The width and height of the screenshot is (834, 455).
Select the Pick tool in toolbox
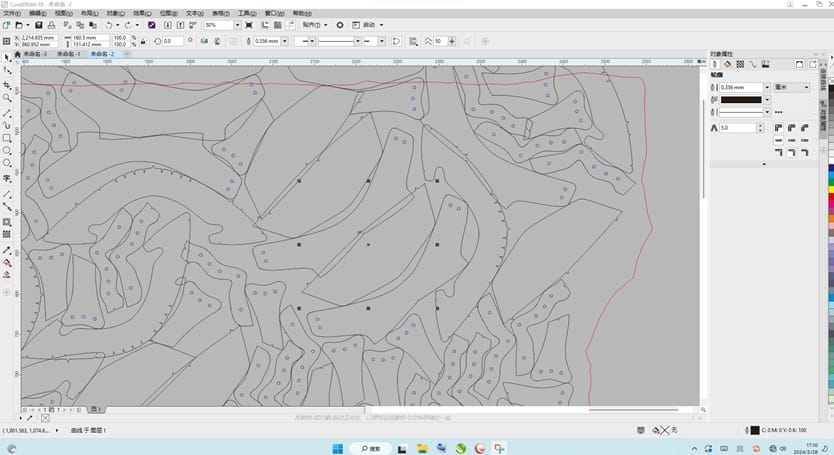[x=7, y=58]
